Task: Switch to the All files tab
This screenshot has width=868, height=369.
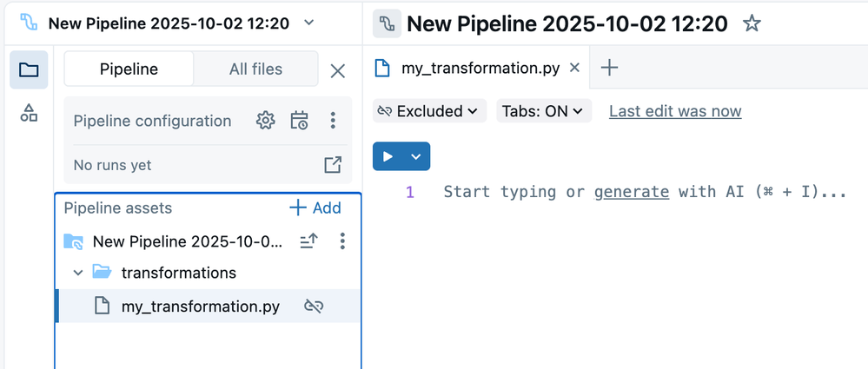Action: coord(255,69)
